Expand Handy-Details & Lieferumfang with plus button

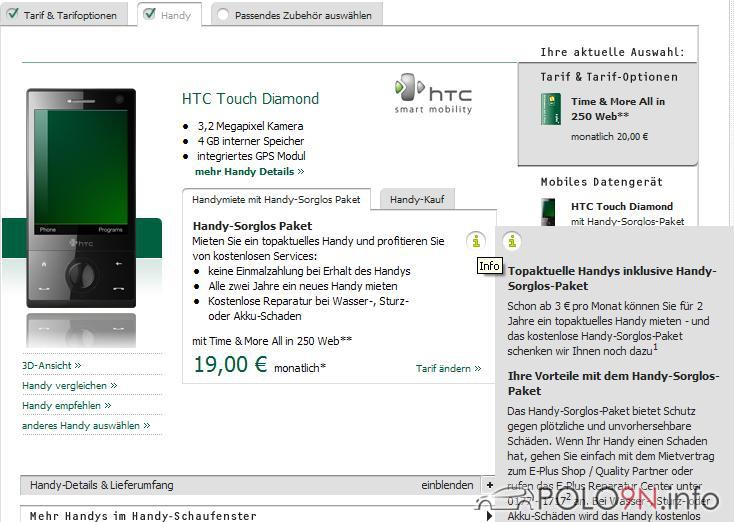(489, 485)
